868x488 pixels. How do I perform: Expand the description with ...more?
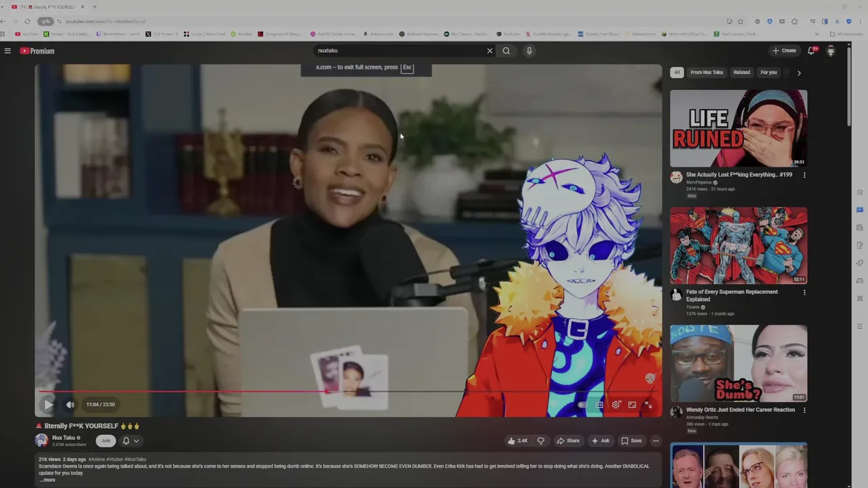47,480
